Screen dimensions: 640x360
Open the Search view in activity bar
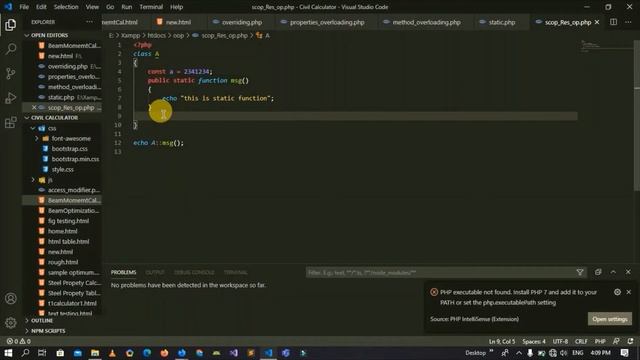[x=11, y=49]
